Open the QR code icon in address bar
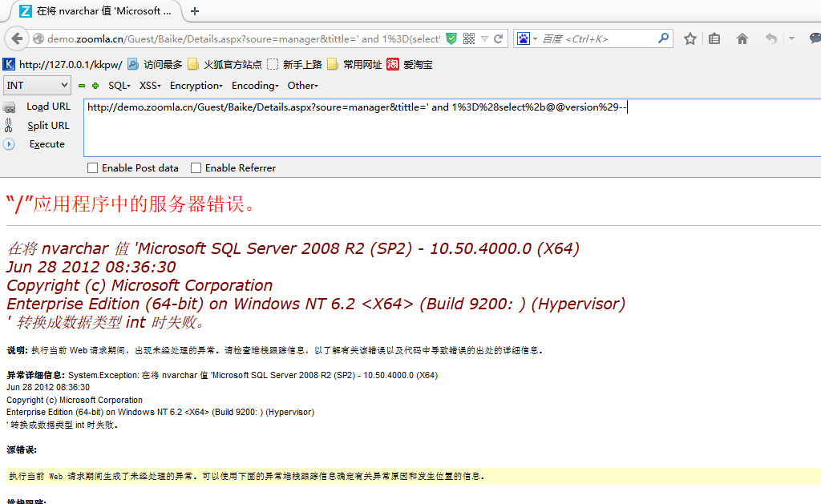The height and width of the screenshot is (504, 821). (x=468, y=38)
